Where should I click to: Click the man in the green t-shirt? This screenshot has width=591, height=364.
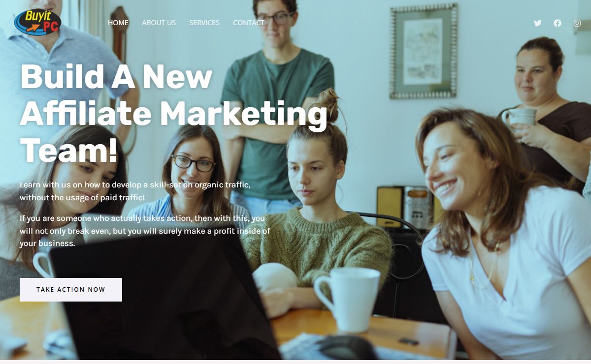pos(277,98)
